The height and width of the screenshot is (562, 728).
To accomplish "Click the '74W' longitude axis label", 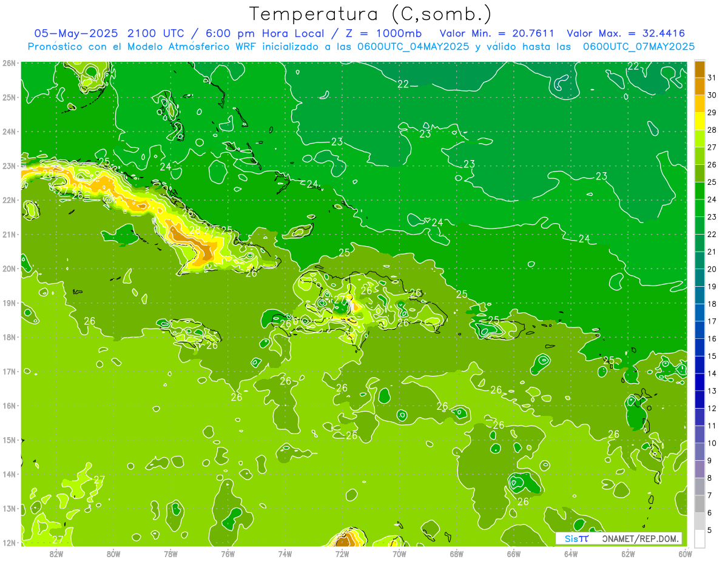I will coord(285,554).
